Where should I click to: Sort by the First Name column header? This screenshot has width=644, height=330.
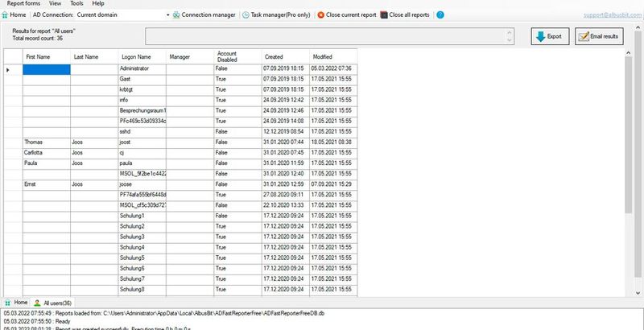tap(47, 56)
